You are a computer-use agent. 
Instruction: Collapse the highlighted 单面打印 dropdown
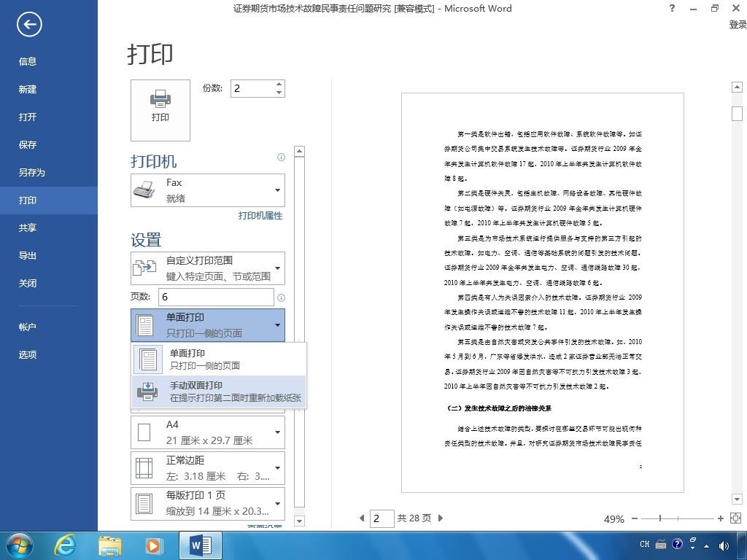208,324
